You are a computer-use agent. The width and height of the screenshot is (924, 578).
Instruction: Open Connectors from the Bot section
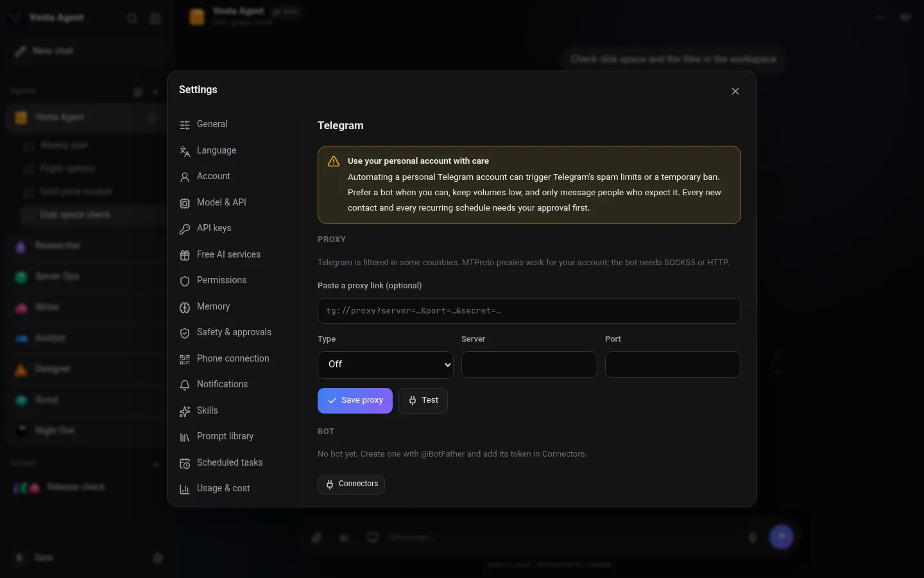point(351,484)
